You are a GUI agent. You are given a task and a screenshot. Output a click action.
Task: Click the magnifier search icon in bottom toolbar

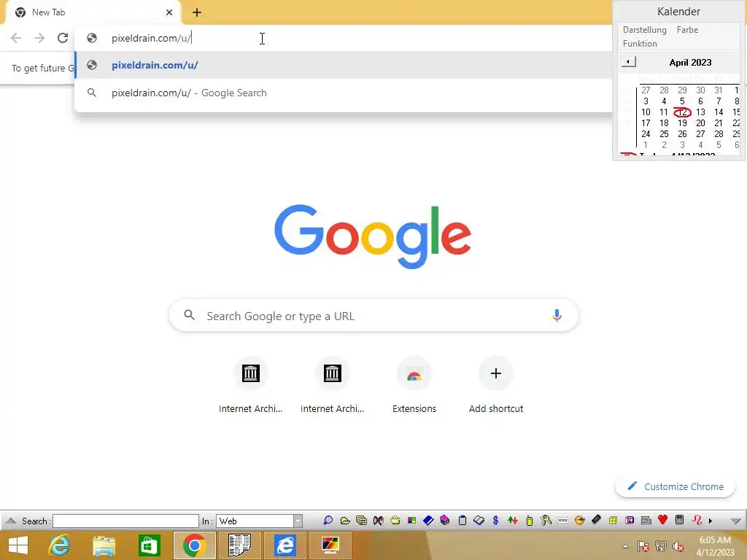(x=328, y=521)
